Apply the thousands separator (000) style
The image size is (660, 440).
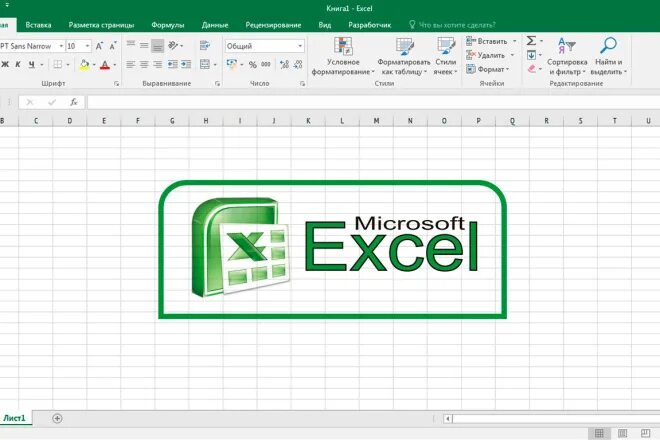266,64
